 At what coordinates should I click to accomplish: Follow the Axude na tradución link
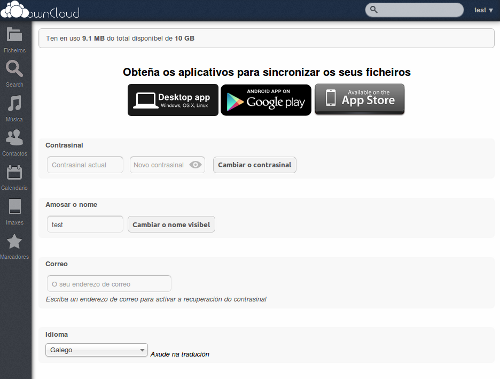[x=180, y=354]
